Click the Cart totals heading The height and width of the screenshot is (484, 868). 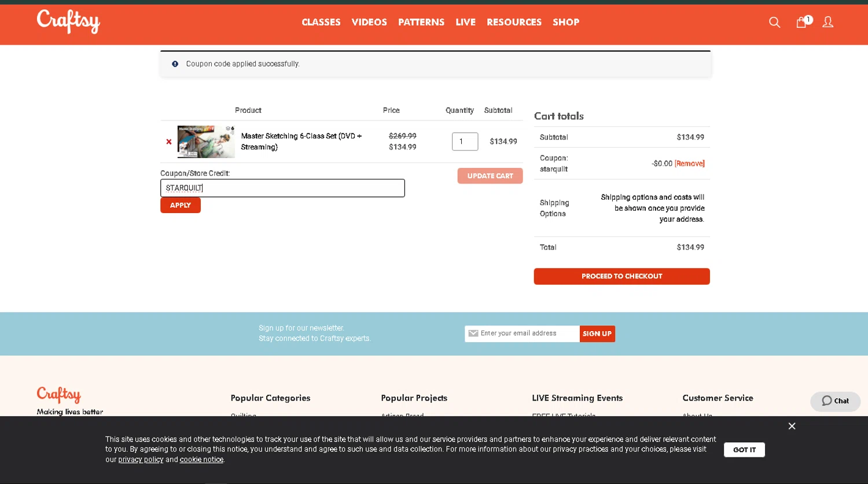tap(558, 116)
